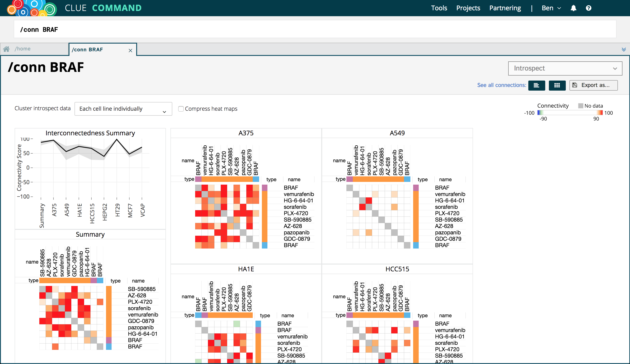
Task: See all connections as list view
Action: click(537, 85)
